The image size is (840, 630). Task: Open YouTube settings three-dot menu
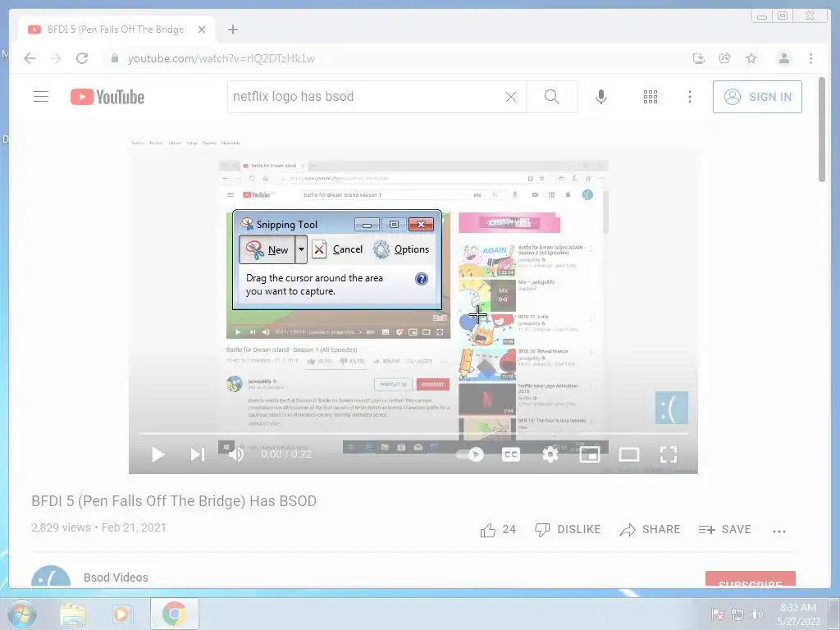click(x=689, y=97)
